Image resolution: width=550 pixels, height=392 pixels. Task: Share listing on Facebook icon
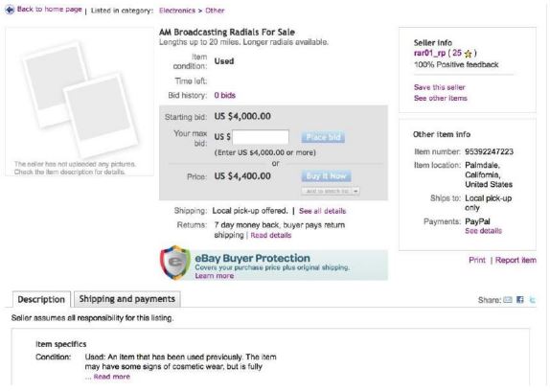pos(520,300)
